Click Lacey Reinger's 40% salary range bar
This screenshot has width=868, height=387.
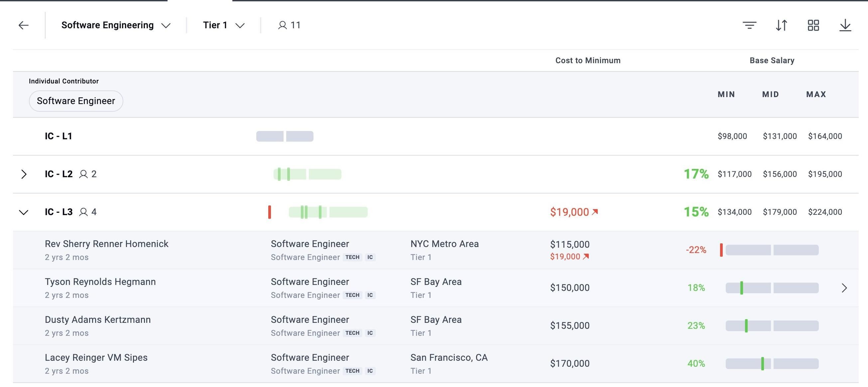tap(772, 364)
